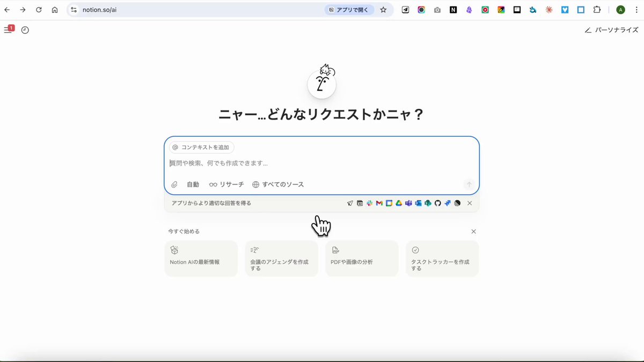
Task: Click the site info icon in address bar
Action: point(74,10)
